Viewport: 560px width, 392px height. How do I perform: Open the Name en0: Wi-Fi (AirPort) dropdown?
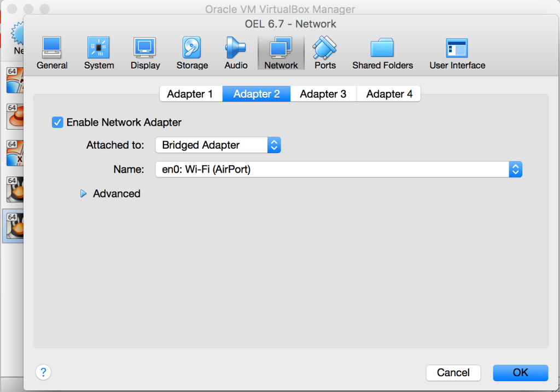click(339, 169)
